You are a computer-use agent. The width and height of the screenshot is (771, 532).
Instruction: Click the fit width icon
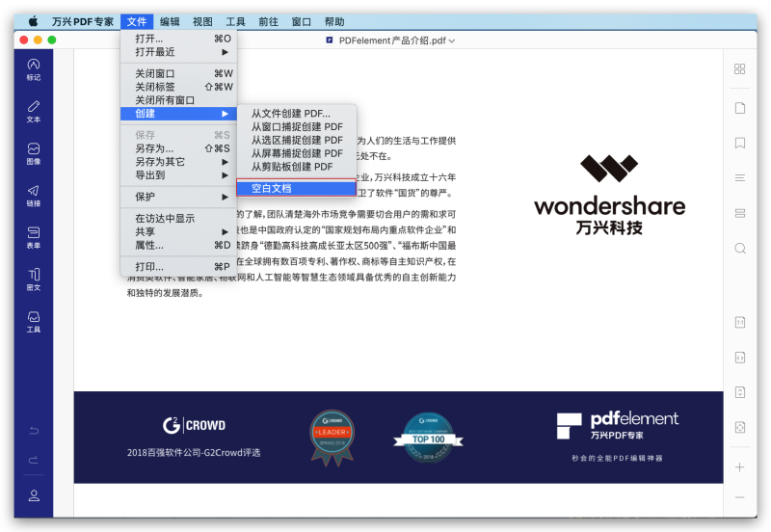pos(739,358)
